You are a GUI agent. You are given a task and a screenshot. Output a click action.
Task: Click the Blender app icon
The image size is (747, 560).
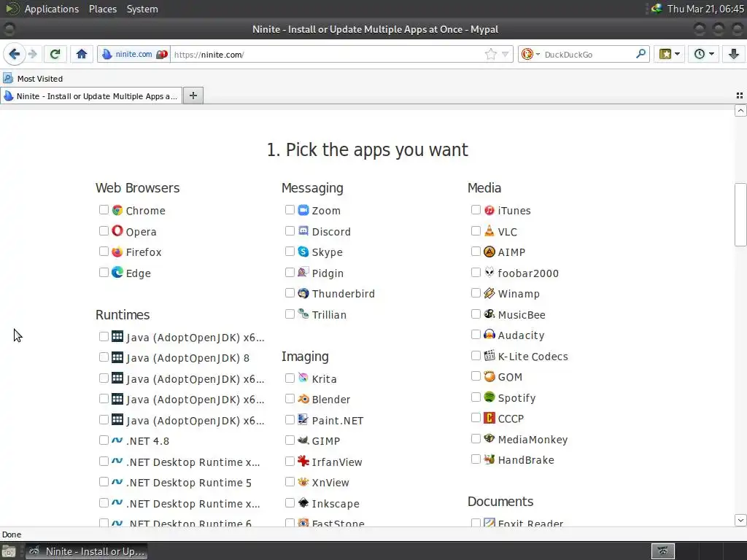click(x=303, y=399)
